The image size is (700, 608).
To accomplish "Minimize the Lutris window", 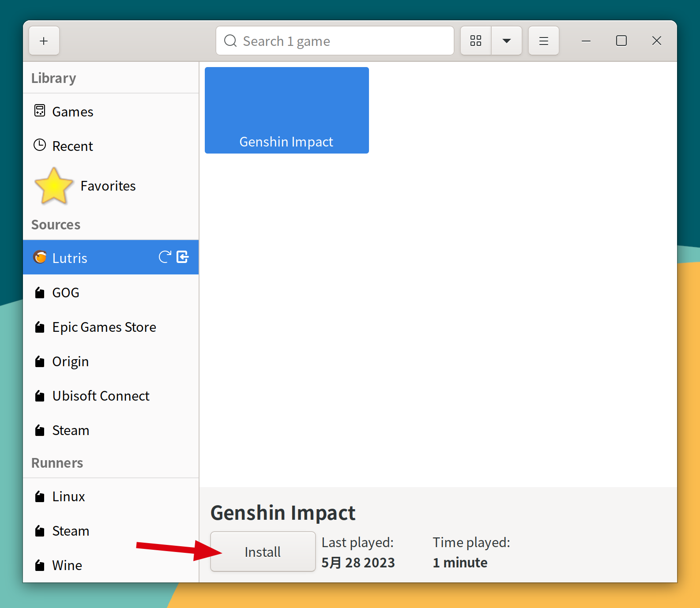I will pyautogui.click(x=586, y=41).
